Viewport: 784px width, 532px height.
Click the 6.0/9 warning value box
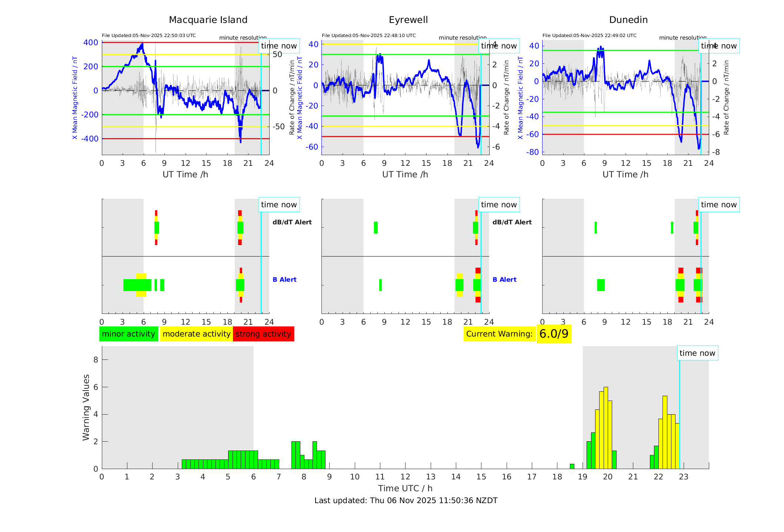554,334
